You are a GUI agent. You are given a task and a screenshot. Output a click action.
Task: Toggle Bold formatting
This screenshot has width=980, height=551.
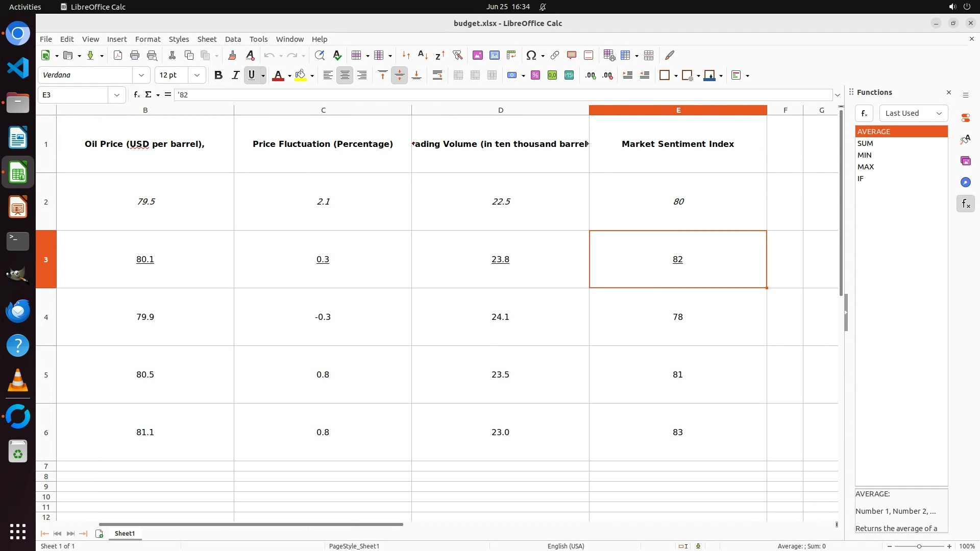pyautogui.click(x=218, y=76)
